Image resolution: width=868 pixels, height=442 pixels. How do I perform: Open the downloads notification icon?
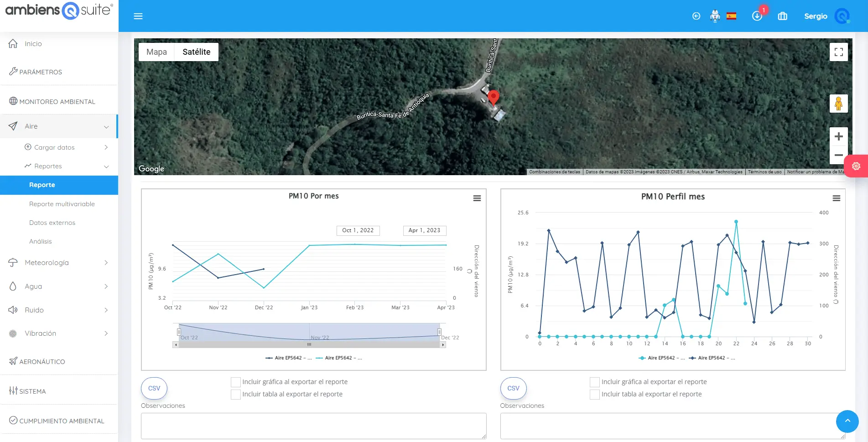(757, 16)
